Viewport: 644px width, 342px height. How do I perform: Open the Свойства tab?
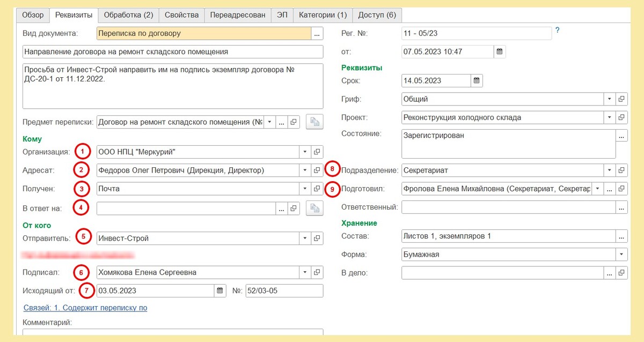pos(181,15)
